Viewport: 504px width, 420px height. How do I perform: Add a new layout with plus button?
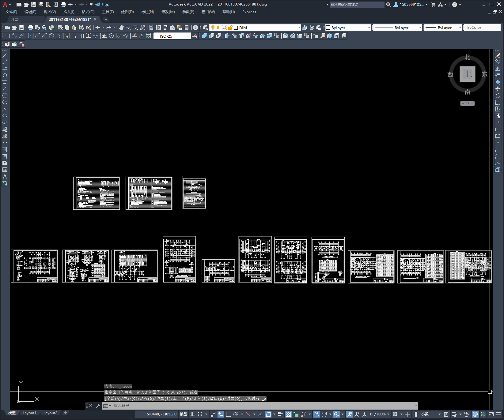click(x=66, y=413)
